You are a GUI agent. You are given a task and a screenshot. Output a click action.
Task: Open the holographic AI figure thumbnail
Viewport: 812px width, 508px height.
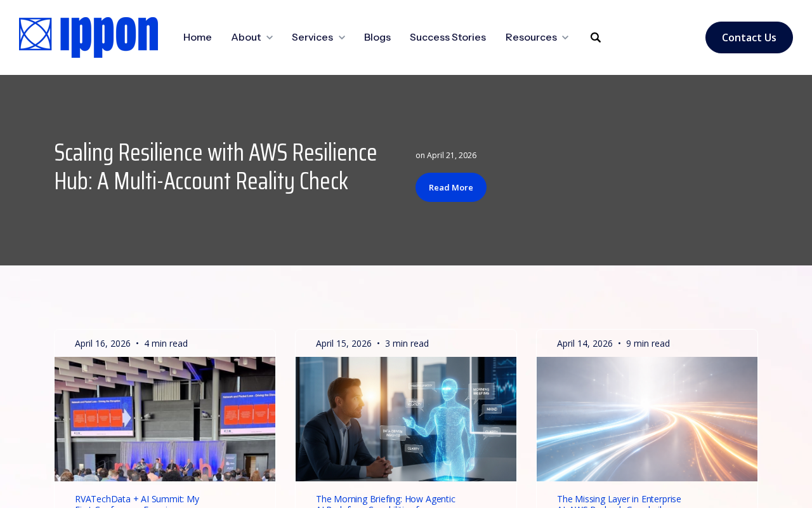coord(406,419)
